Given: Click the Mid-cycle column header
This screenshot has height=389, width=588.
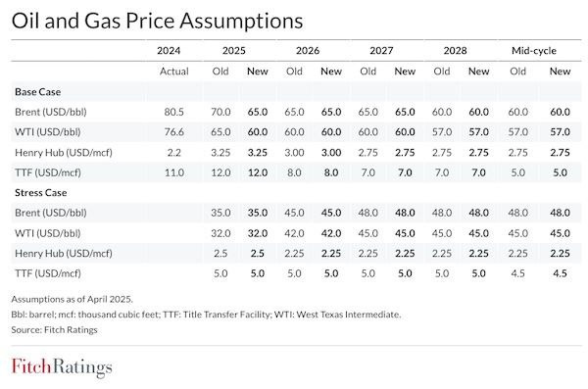Looking at the screenshot, I should click(x=534, y=51).
